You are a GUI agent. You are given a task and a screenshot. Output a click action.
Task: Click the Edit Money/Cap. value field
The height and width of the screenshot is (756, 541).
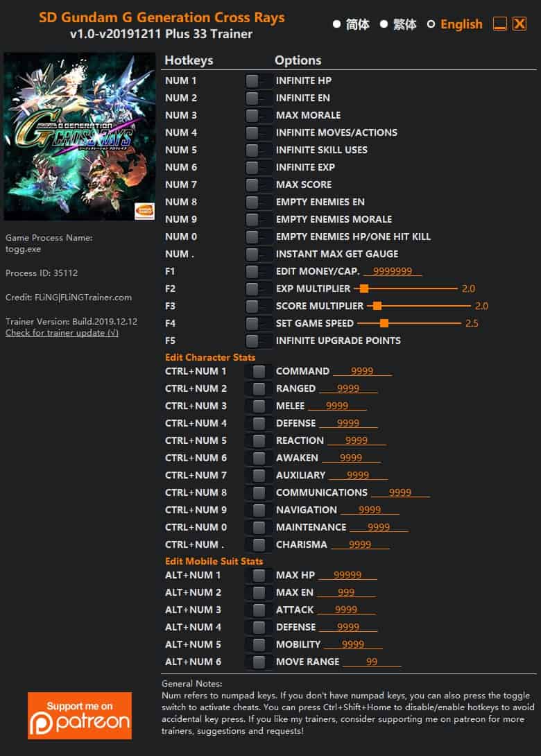pyautogui.click(x=393, y=271)
